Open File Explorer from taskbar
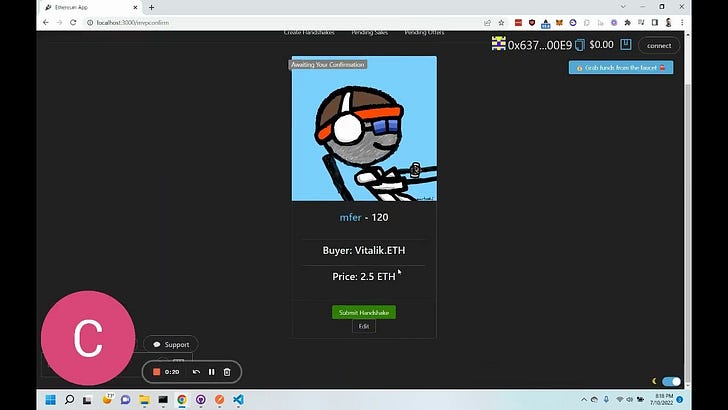This screenshot has width=728, height=410. 144,399
